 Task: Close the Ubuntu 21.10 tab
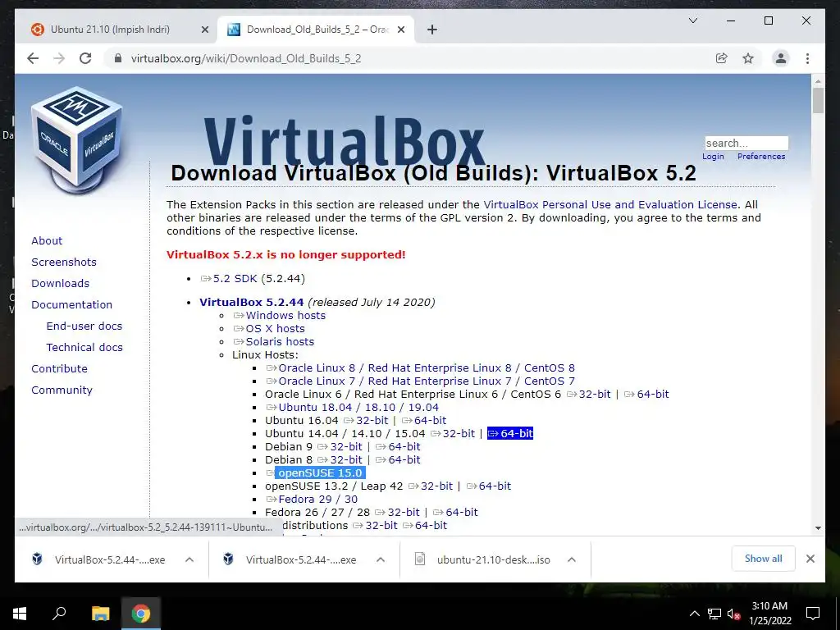204,30
